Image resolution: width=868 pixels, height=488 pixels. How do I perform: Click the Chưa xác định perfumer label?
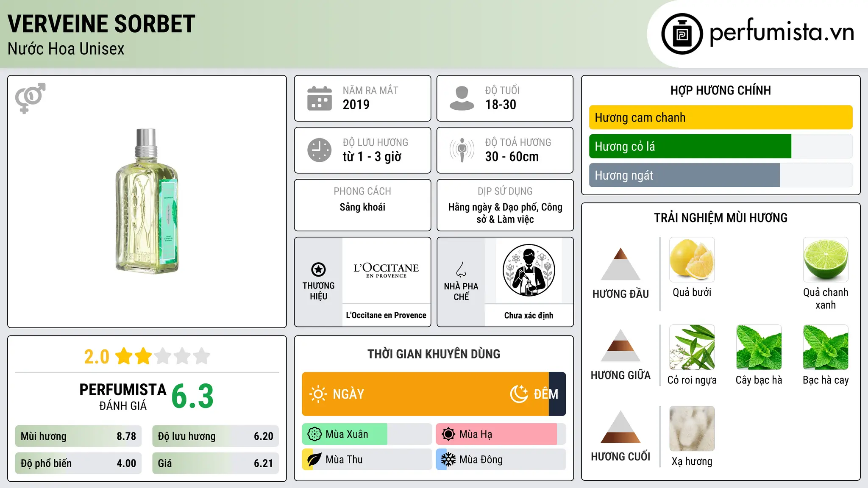pos(529,315)
